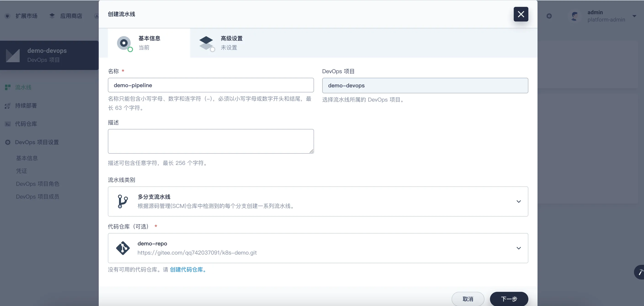Open DevOps 项目角色 in the sidebar
644x306 pixels.
[x=37, y=184]
